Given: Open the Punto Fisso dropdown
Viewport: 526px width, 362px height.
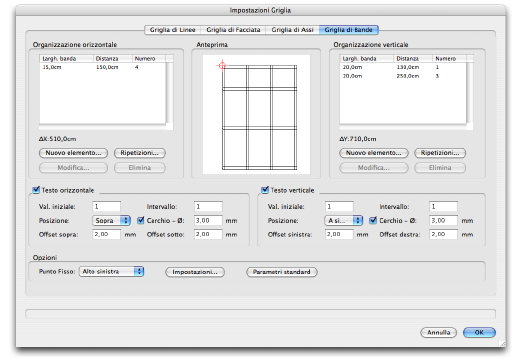Looking at the screenshot, I should [x=111, y=271].
